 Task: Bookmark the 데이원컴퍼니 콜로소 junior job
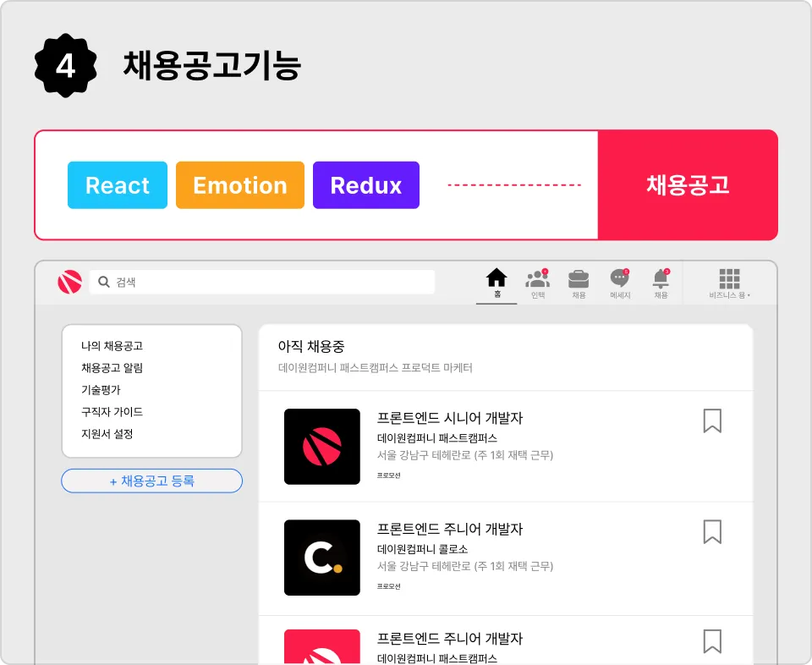[712, 531]
